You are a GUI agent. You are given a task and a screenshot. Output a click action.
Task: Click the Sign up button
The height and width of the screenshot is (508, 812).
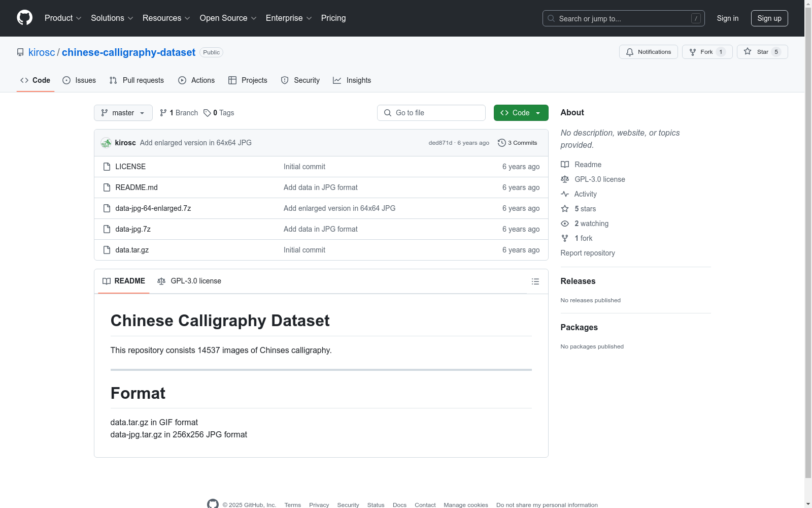point(769,18)
